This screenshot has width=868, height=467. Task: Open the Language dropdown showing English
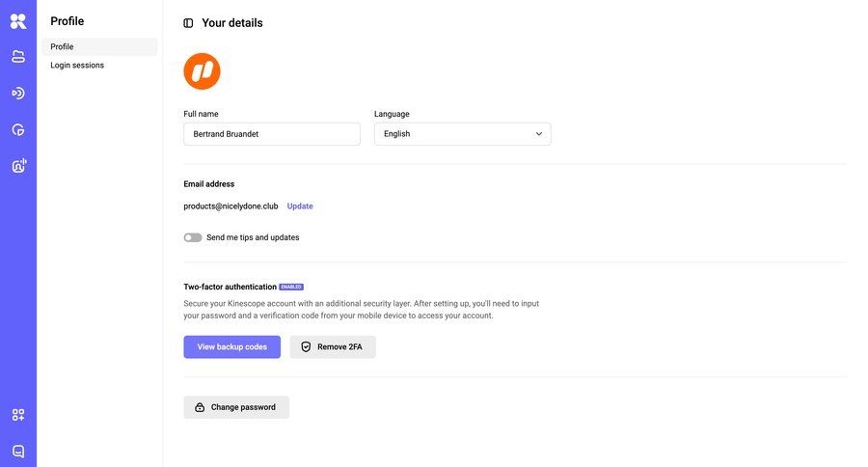(x=462, y=134)
